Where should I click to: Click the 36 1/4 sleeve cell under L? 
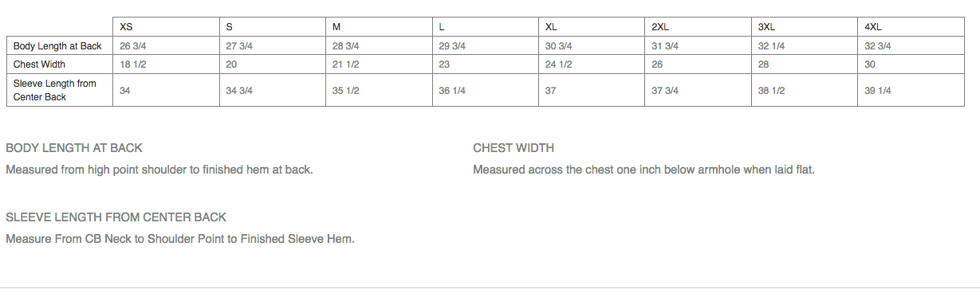coord(452,91)
